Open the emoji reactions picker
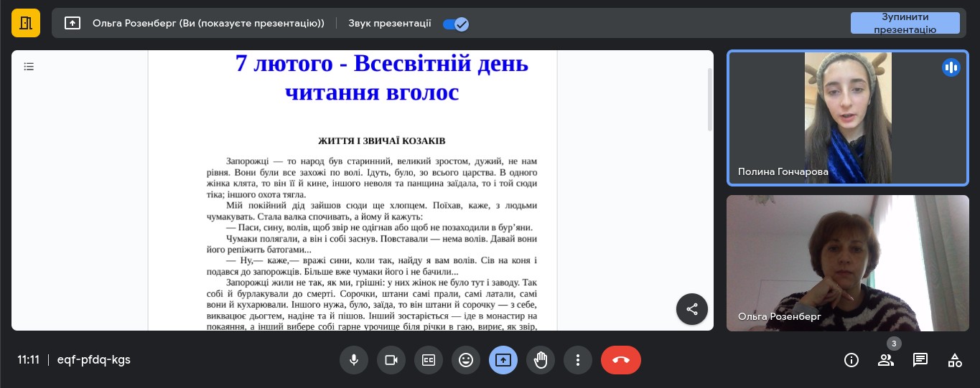This screenshot has width=980, height=388. (466, 360)
